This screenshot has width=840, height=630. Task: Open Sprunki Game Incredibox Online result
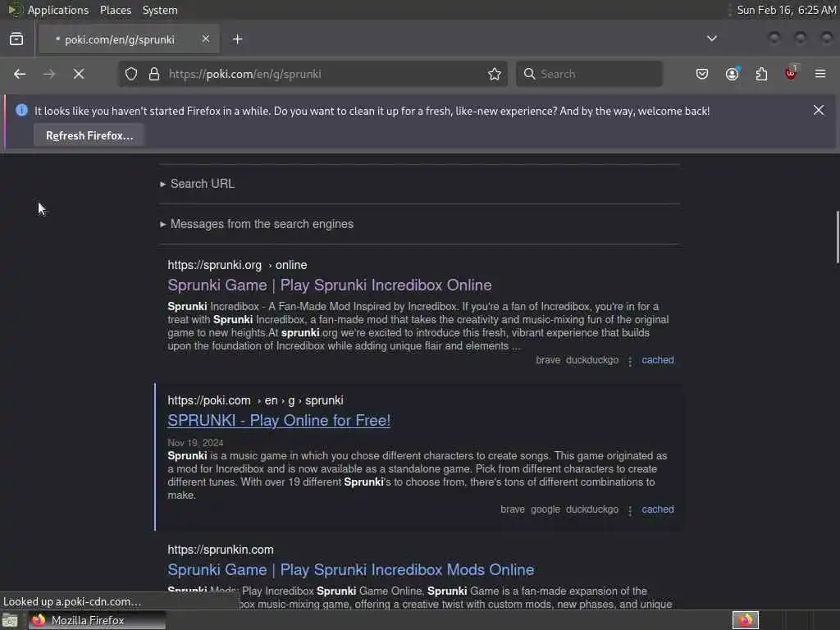click(x=330, y=285)
